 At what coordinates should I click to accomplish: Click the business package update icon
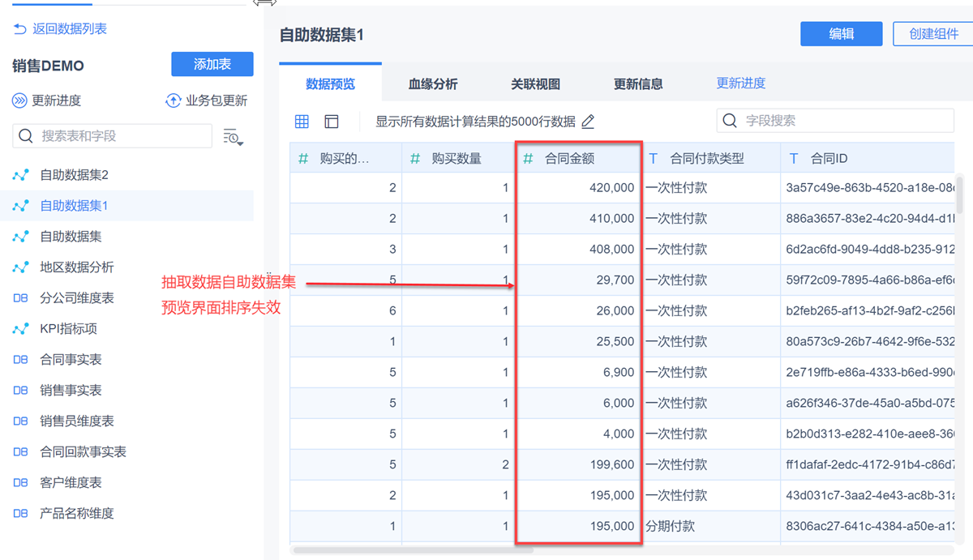[173, 101]
